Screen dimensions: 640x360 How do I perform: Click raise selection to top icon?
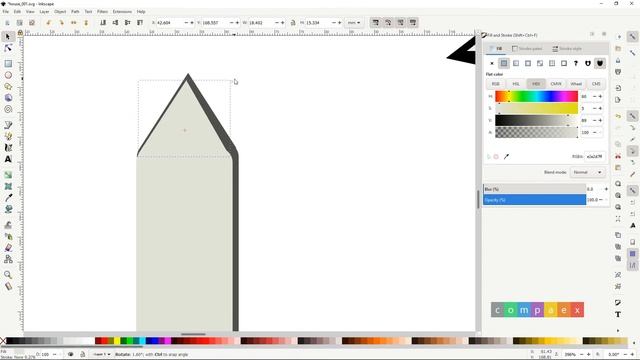pos(140,23)
